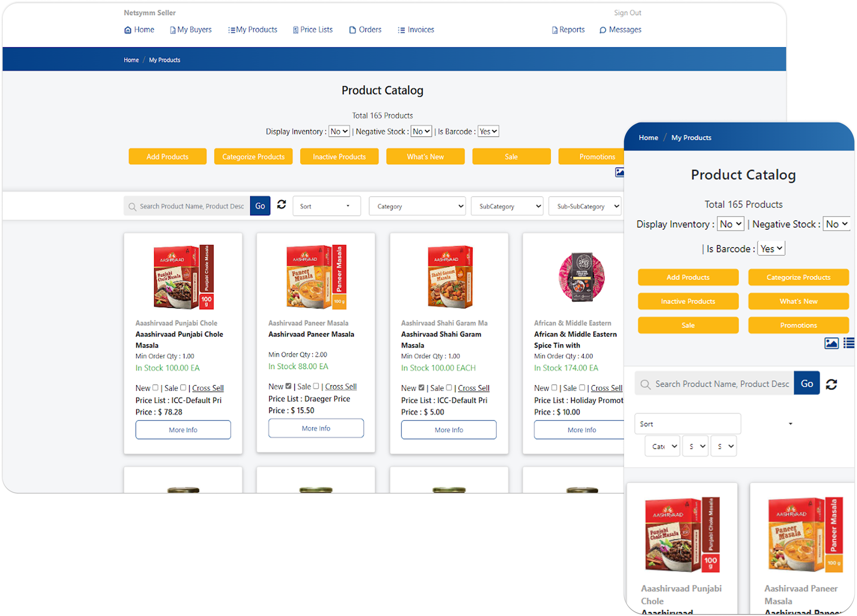The height and width of the screenshot is (616, 857).
Task: Click the Sign Out link
Action: coord(628,13)
